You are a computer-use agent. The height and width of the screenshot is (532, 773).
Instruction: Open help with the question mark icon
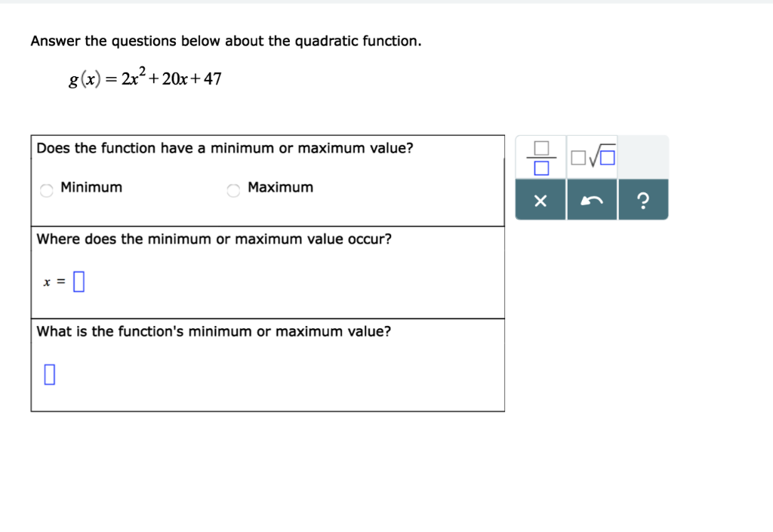point(643,200)
